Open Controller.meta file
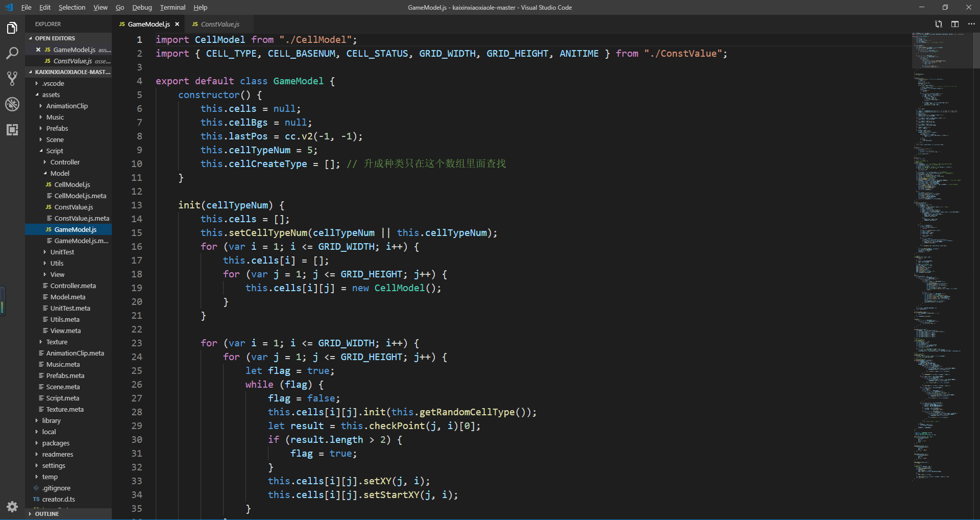 point(68,286)
